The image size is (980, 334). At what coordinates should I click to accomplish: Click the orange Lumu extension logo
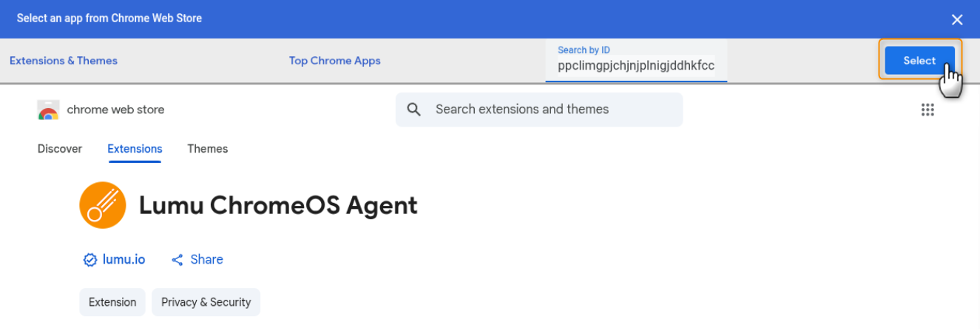point(103,205)
